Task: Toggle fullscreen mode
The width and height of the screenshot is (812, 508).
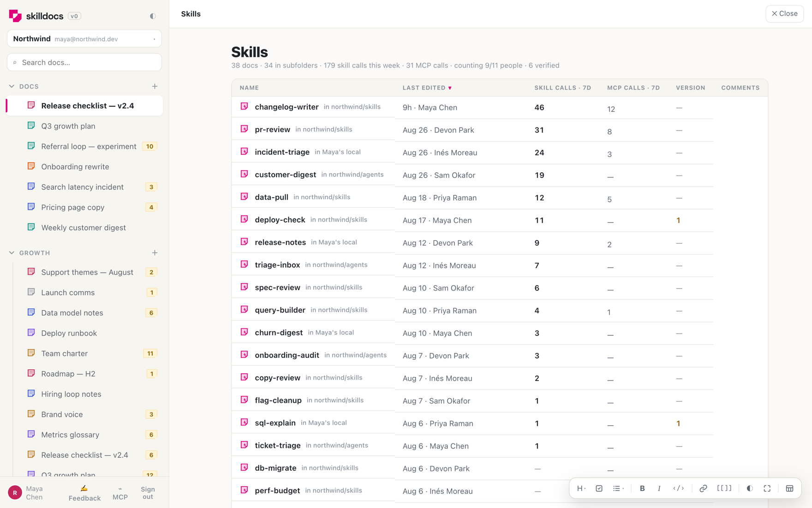Action: (767, 489)
